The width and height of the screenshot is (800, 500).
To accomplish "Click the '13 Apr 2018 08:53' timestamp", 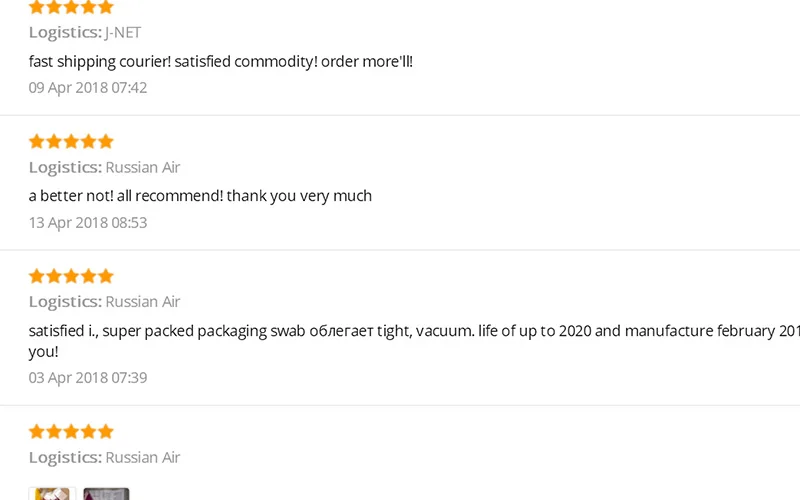I will 88,222.
